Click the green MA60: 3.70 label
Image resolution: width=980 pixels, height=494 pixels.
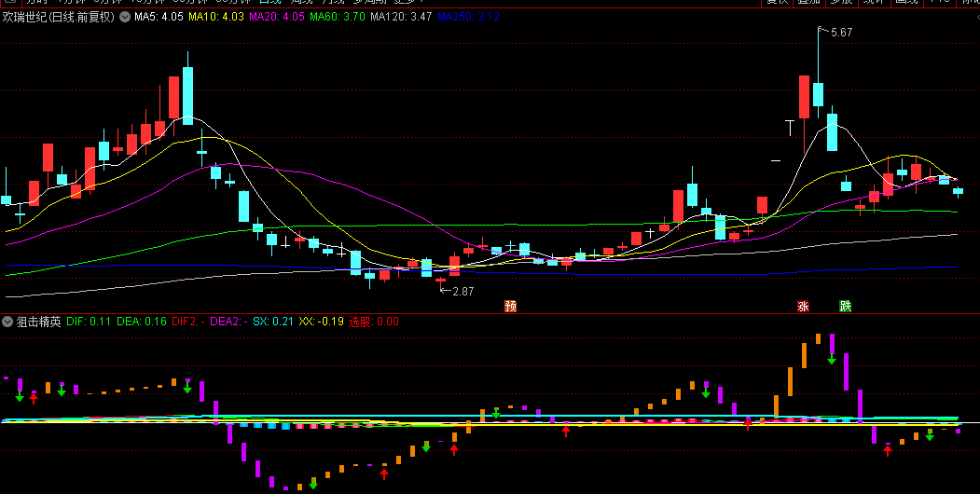(338, 17)
